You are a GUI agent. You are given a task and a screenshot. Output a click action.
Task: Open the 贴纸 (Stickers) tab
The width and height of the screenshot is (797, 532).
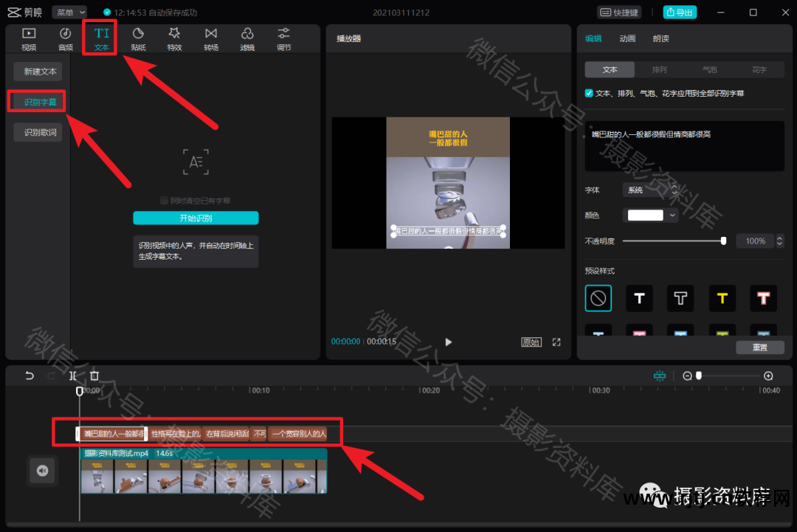coord(138,39)
